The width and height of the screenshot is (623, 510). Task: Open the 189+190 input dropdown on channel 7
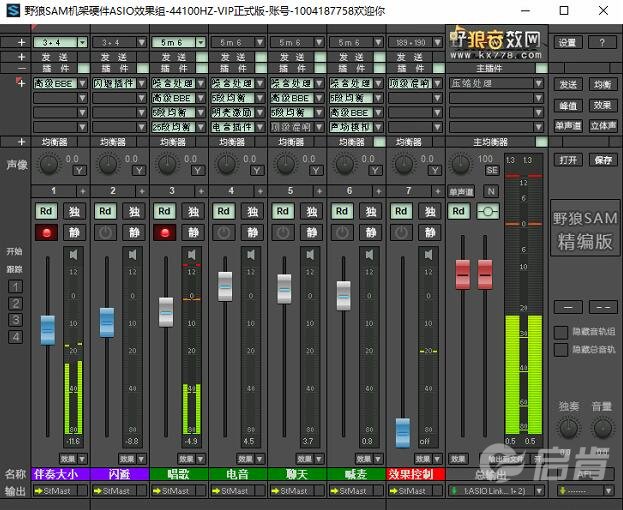pyautogui.click(x=438, y=42)
